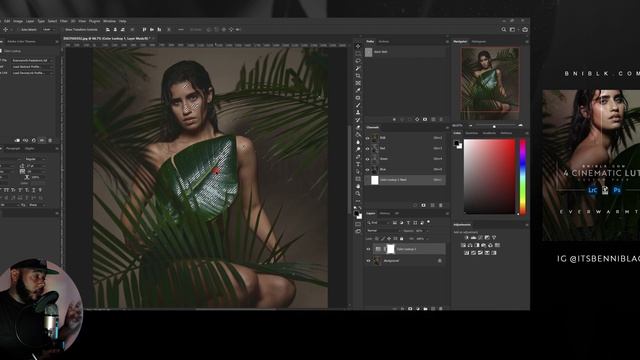640x360 pixels.
Task: Select the Frame tool
Action: point(358,83)
